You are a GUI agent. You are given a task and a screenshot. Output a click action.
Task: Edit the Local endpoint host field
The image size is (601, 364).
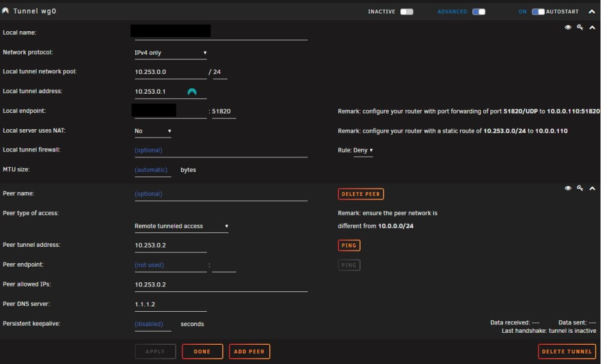point(171,111)
